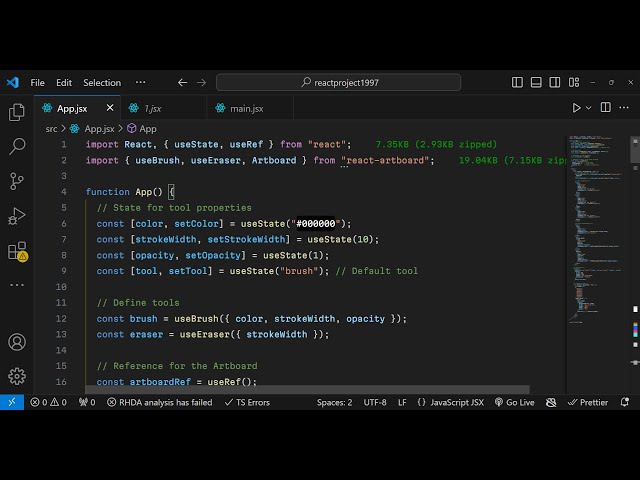
Task: Toggle the primary side bar layout button
Action: 517,83
